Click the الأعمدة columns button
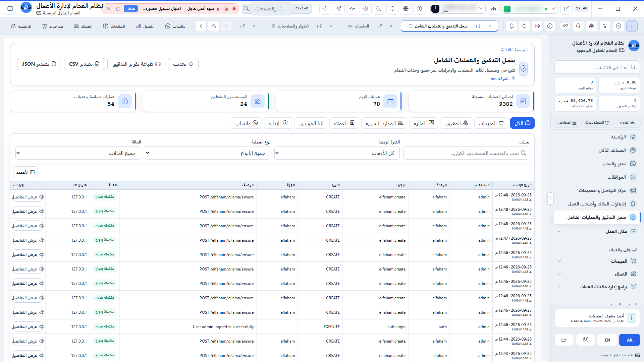644x362 pixels. [25, 172]
